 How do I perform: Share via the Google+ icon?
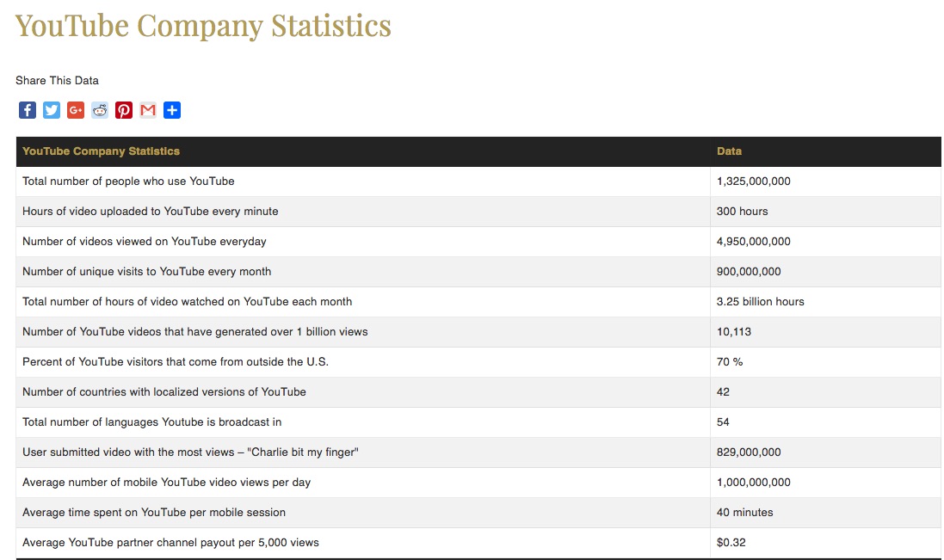point(75,110)
